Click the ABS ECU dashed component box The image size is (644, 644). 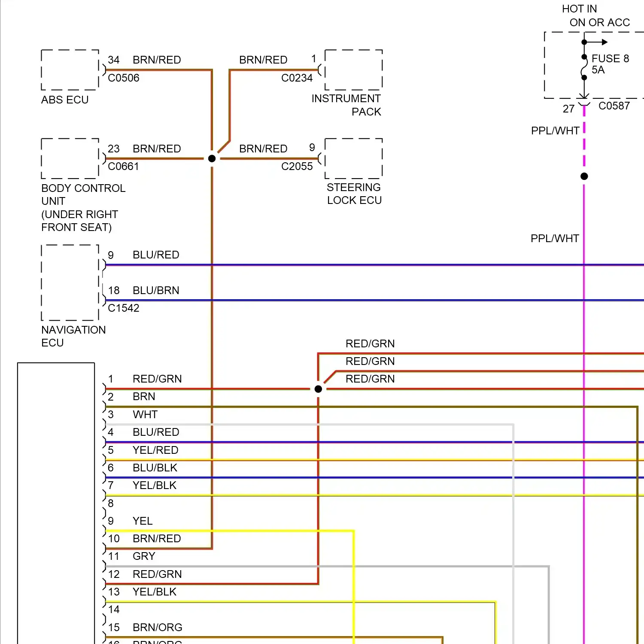(x=70, y=70)
